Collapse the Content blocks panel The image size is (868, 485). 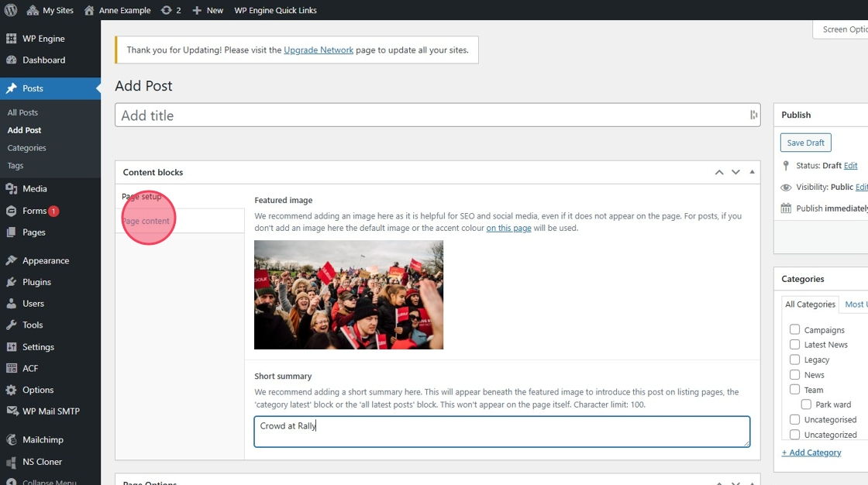pyautogui.click(x=752, y=172)
